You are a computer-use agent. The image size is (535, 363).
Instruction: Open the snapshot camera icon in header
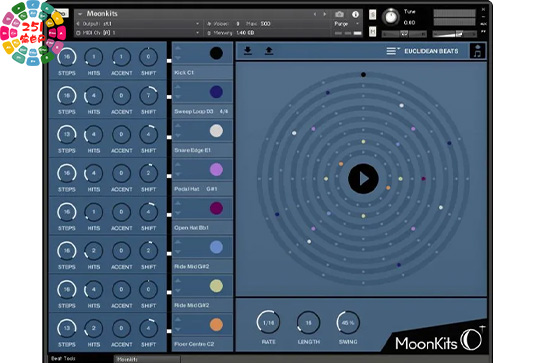[339, 14]
